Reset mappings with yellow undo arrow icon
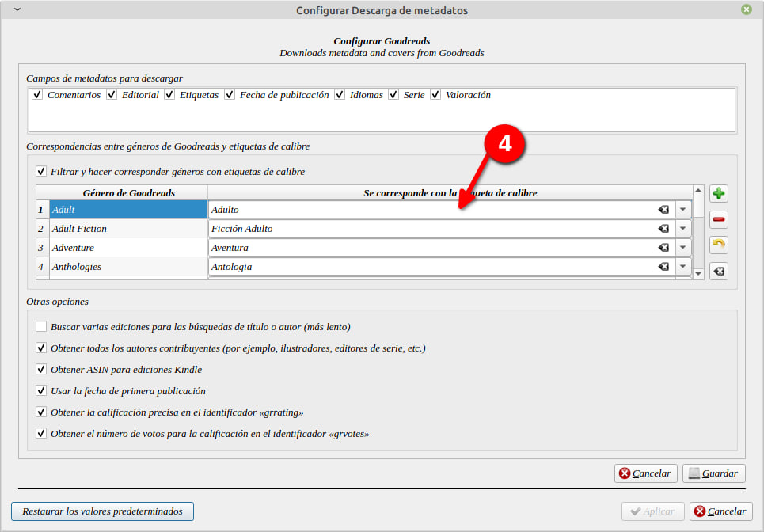 719,245
